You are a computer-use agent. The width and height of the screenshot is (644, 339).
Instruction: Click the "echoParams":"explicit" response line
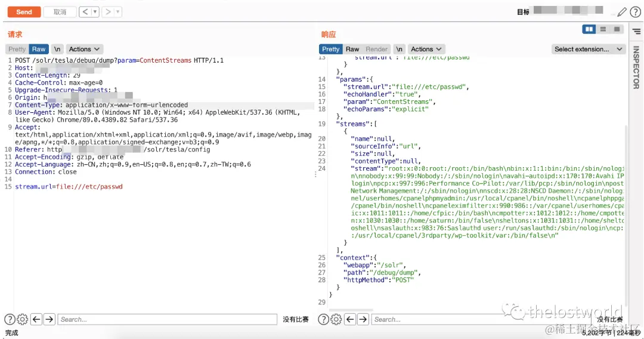[x=386, y=109]
